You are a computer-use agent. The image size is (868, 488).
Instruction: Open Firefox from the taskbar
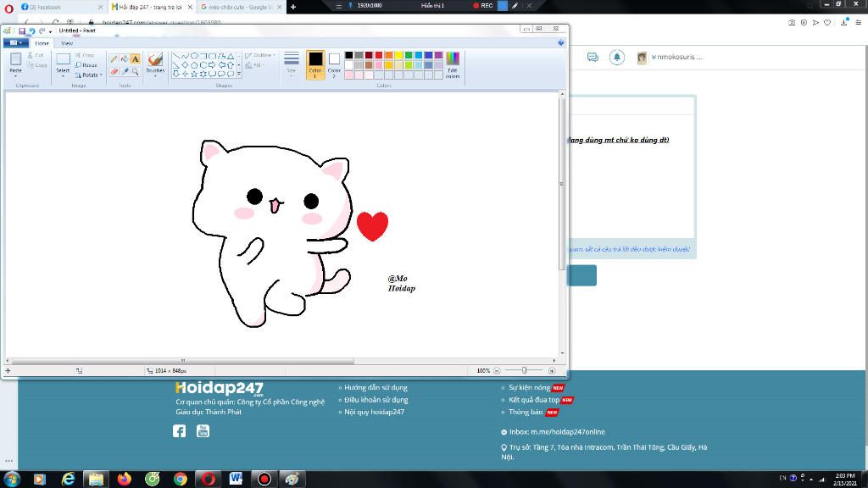pos(125,480)
